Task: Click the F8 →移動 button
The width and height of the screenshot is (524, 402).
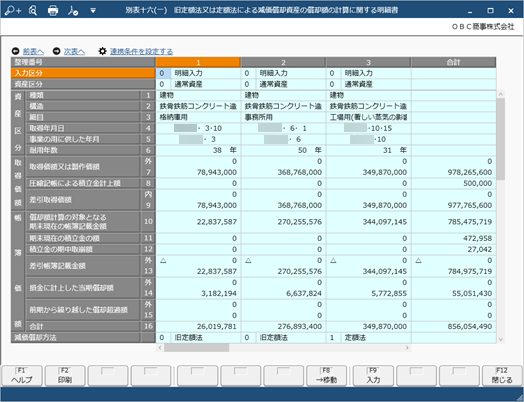Action: [x=326, y=376]
